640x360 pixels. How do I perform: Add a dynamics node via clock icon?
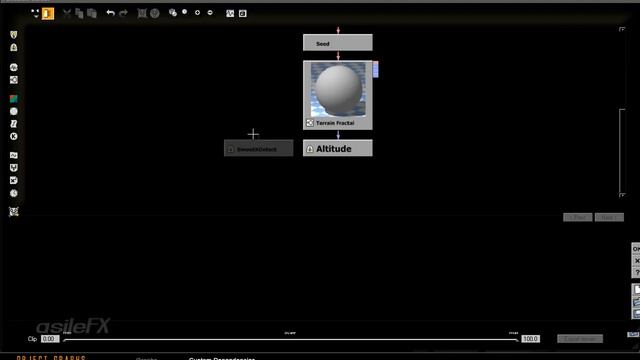tap(14, 193)
